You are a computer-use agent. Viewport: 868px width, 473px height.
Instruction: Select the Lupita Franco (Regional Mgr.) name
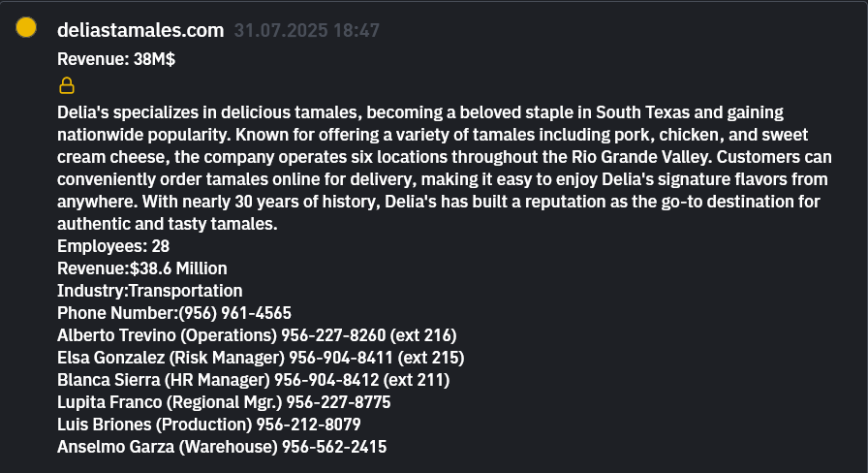(x=169, y=402)
